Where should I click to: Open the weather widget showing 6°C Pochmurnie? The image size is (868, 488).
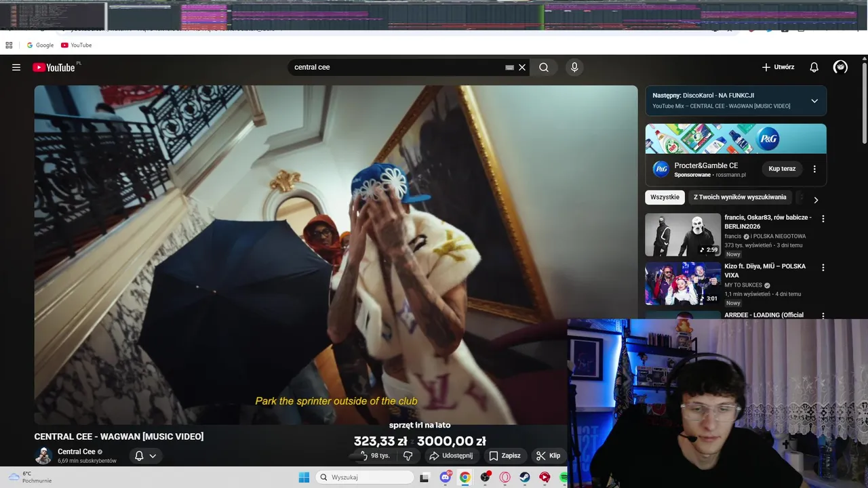point(29,477)
